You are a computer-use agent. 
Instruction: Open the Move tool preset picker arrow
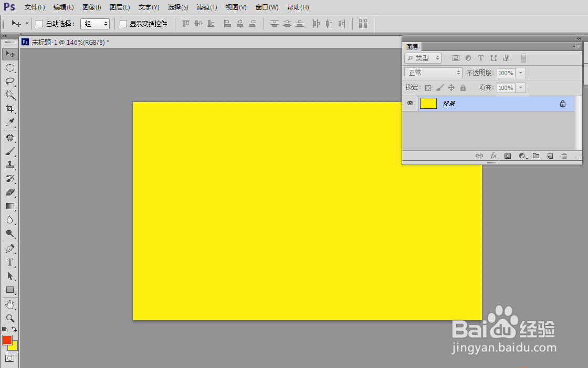[x=27, y=23]
